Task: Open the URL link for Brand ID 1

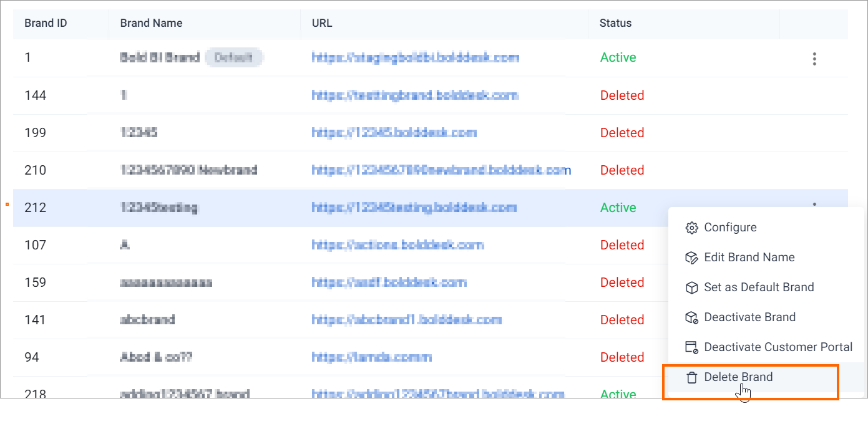Action: pos(416,58)
